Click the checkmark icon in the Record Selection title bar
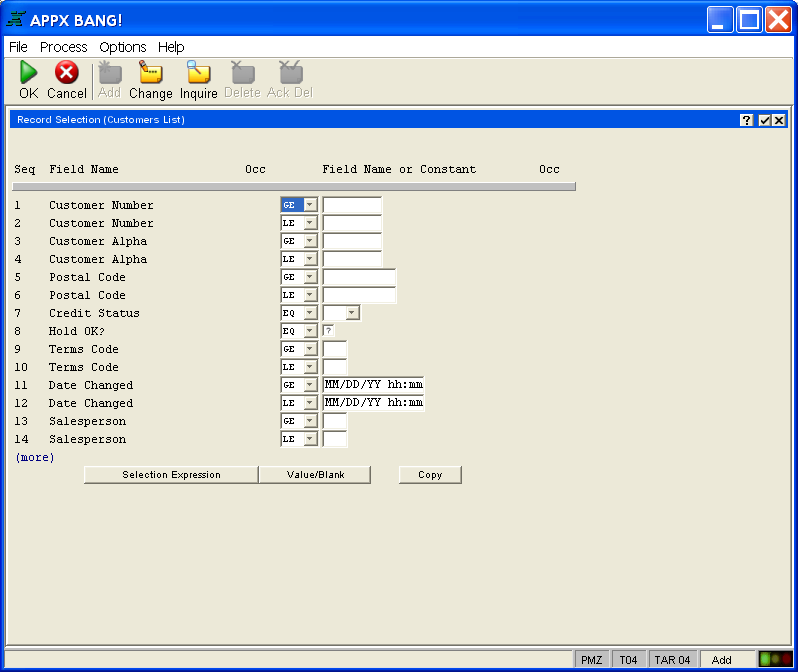This screenshot has width=798, height=672. [x=764, y=120]
